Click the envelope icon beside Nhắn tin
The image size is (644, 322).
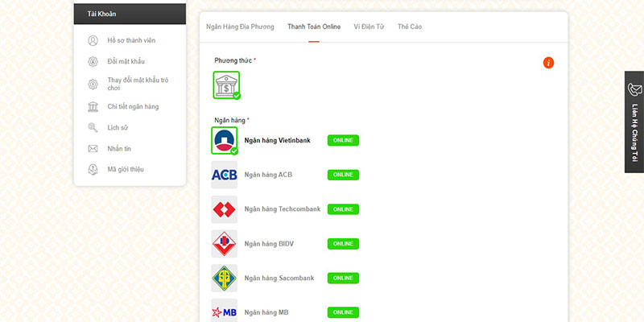point(93,149)
